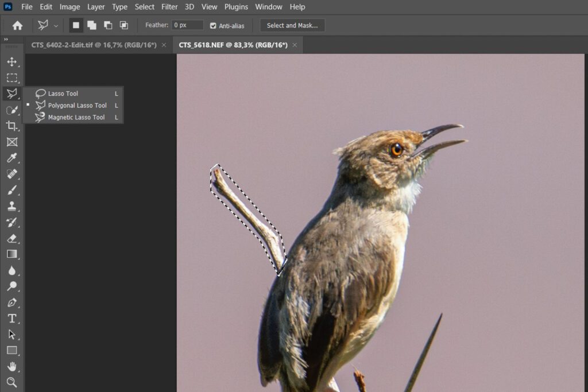Open the tool preset picker dropdown arrow
The height and width of the screenshot is (392, 588).
(56, 26)
